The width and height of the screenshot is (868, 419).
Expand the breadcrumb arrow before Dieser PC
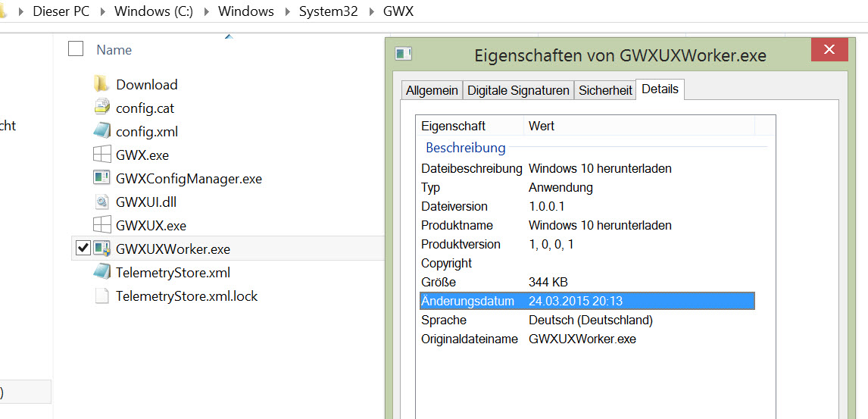pos(22,11)
